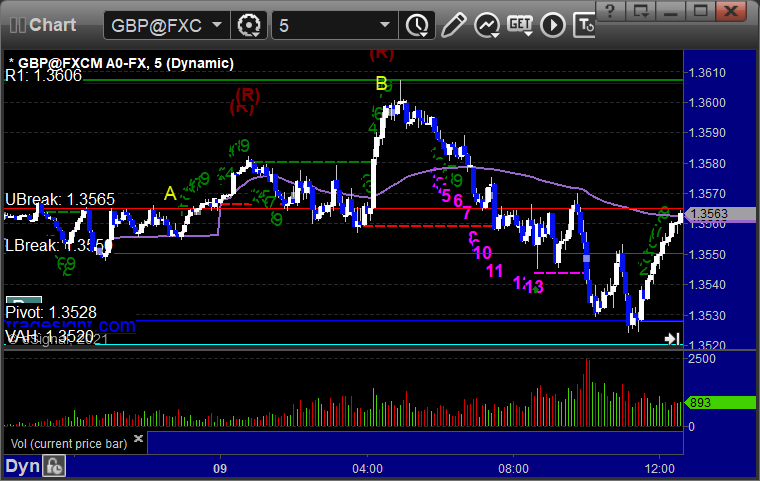Screen dimensions: 760x481
Task: Open the symbol box dropdown GBP@FXC
Action: pos(166,25)
